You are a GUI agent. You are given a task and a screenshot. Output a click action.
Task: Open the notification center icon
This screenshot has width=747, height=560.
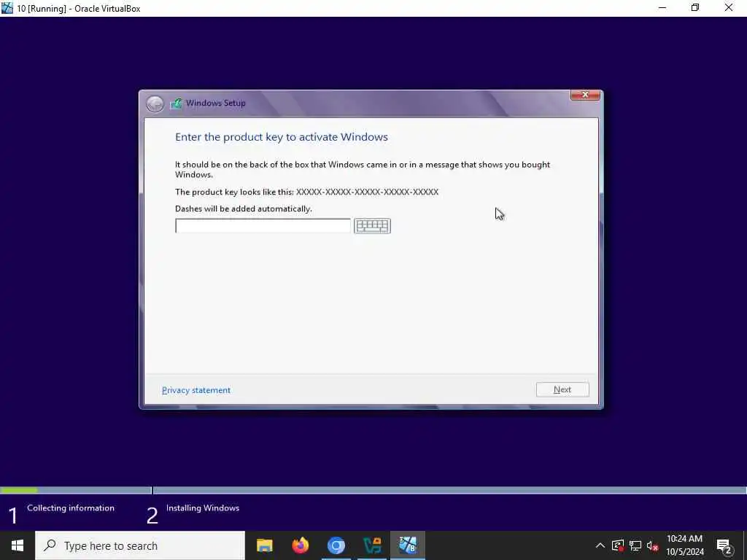point(724,545)
